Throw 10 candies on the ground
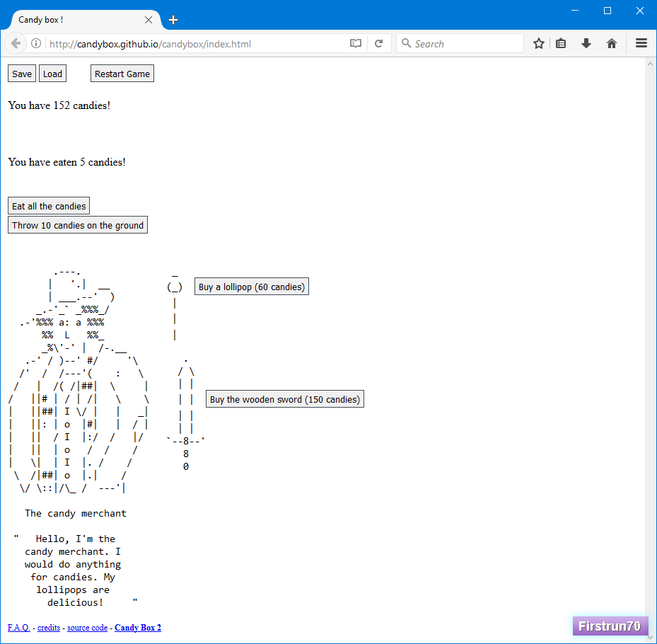The height and width of the screenshot is (644, 657). [78, 225]
